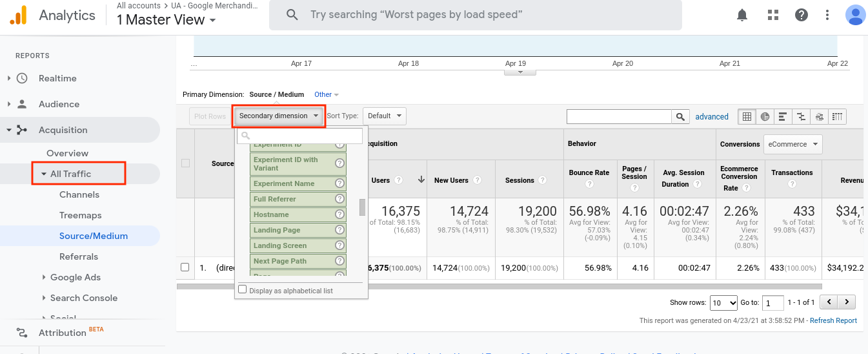
Task: Open the Channels report
Action: point(79,194)
